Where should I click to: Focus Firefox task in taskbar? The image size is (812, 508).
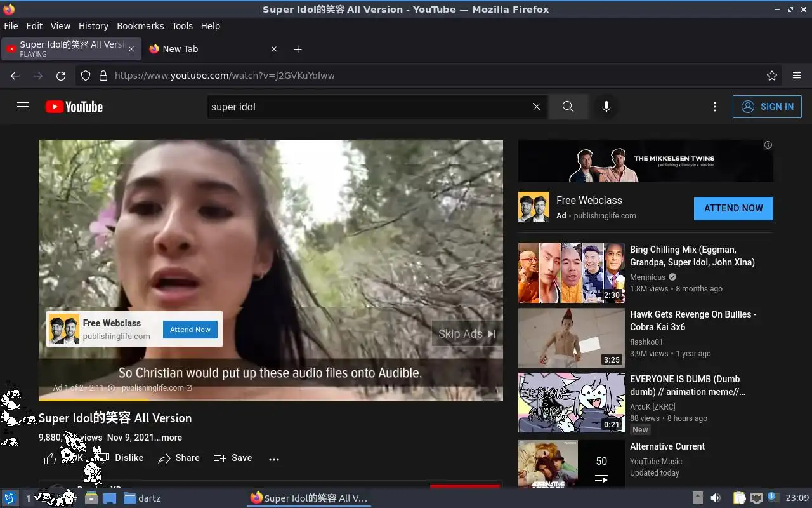(x=309, y=498)
